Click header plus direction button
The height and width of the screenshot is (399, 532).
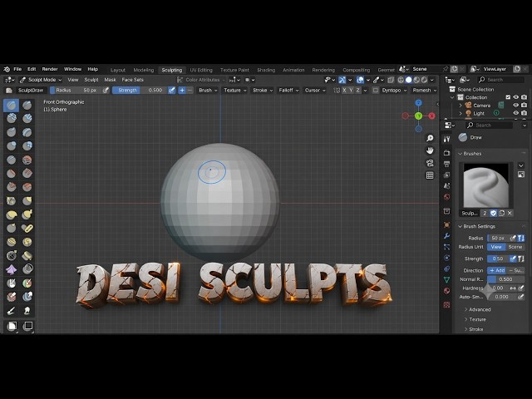coord(182,91)
